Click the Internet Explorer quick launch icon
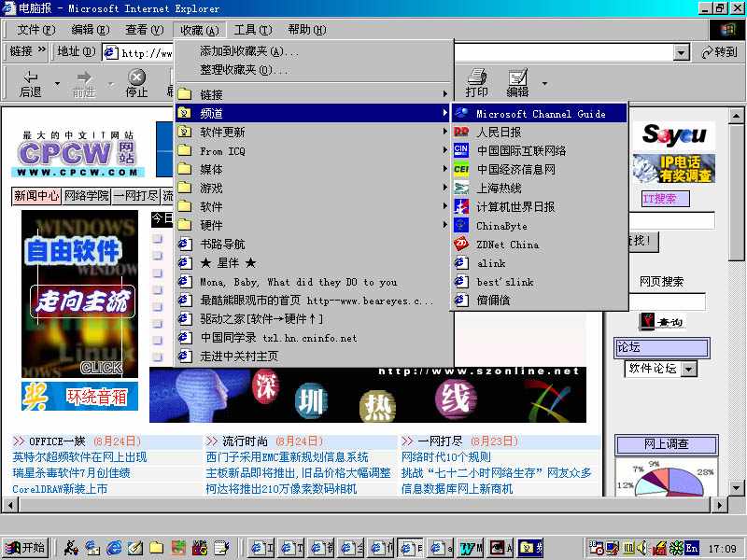 (113, 548)
